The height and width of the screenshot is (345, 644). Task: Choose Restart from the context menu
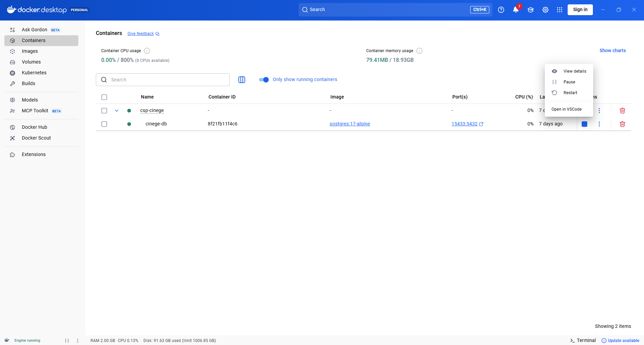coord(569,93)
